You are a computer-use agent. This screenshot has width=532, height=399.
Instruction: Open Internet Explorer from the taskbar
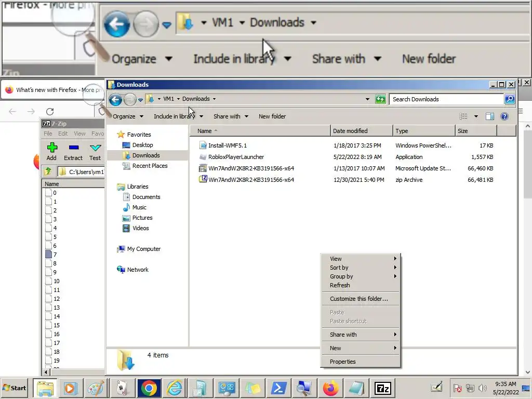tap(175, 388)
